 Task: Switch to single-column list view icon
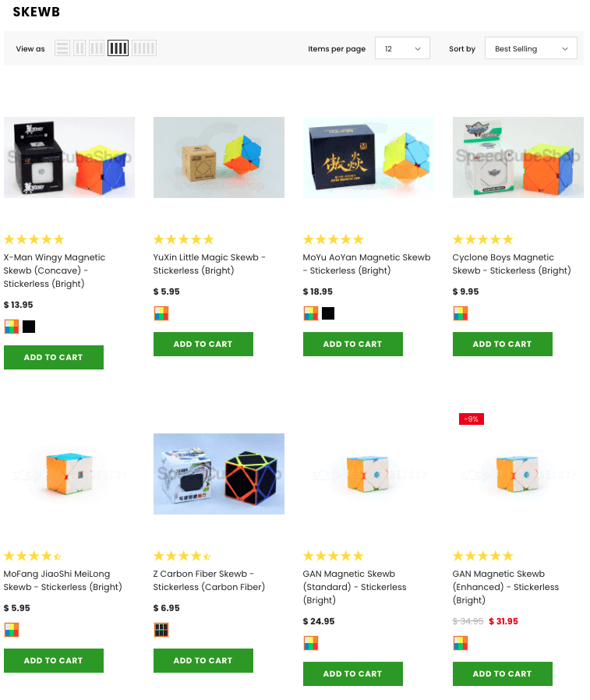coord(62,48)
